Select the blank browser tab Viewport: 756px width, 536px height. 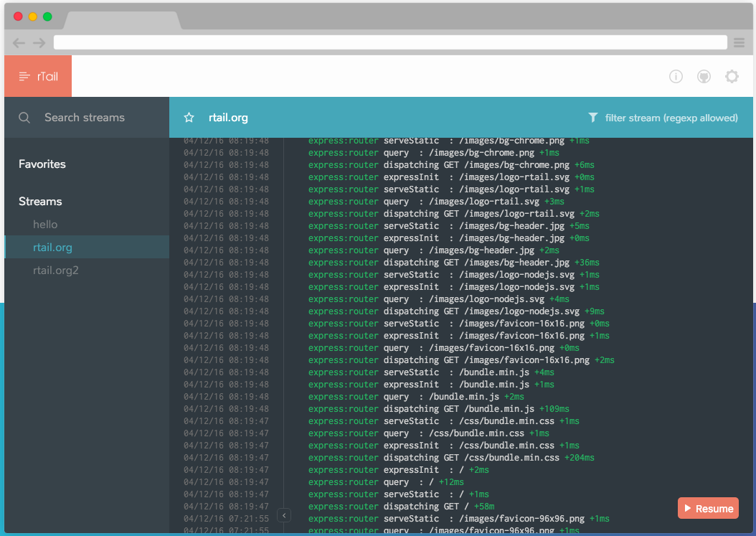pyautogui.click(x=123, y=20)
